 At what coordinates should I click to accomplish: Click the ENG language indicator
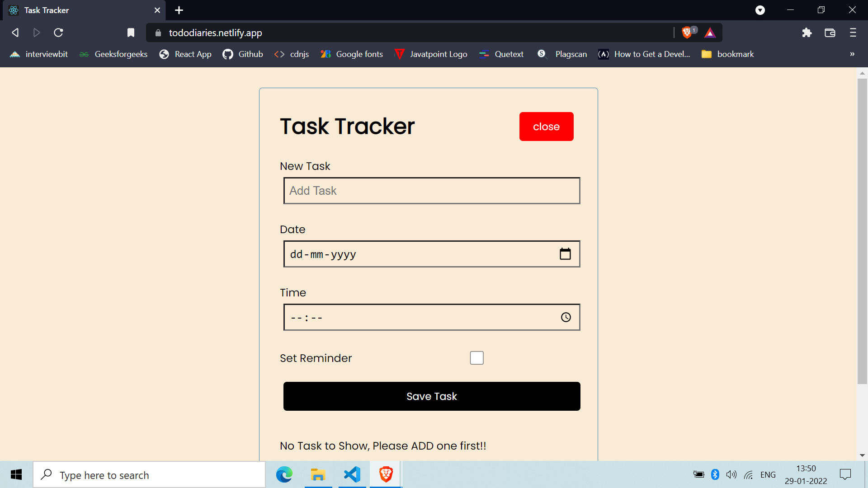pyautogui.click(x=768, y=475)
